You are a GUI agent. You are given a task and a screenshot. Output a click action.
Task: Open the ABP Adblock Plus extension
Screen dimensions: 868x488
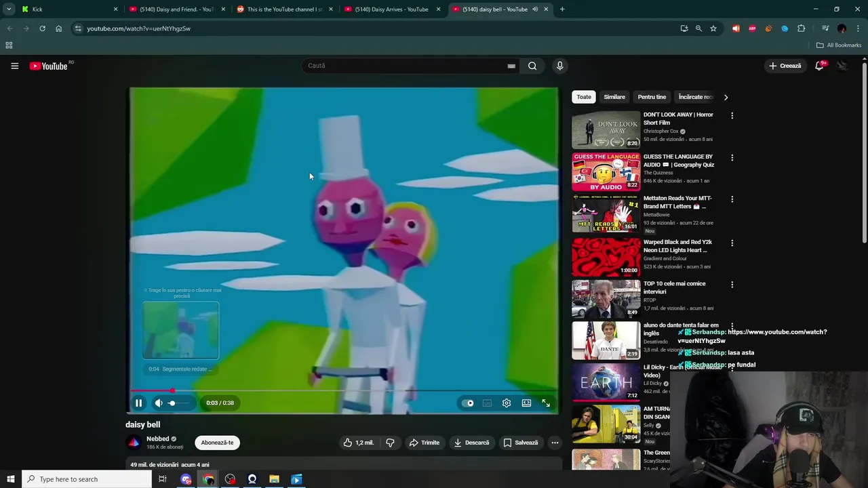click(x=752, y=28)
